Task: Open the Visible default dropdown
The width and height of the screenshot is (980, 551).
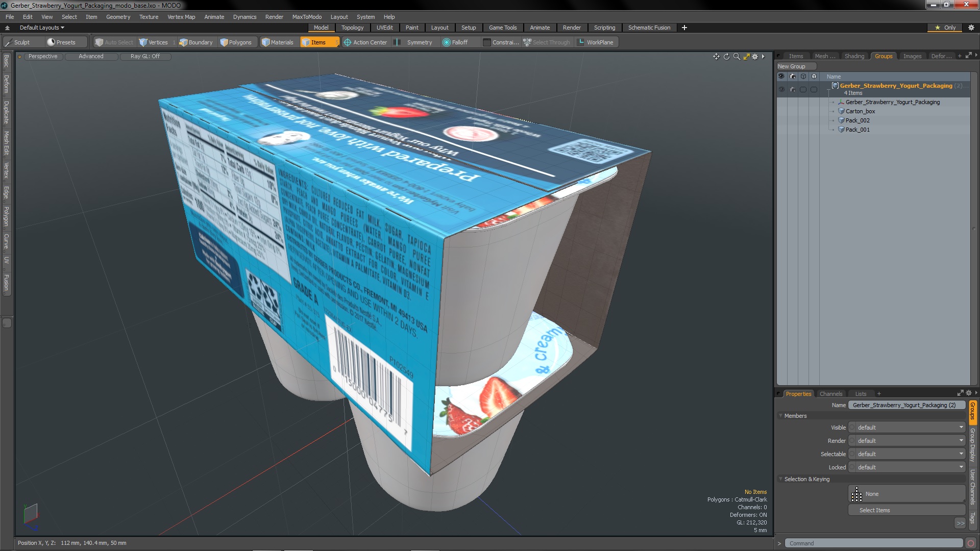Action: [x=911, y=428]
